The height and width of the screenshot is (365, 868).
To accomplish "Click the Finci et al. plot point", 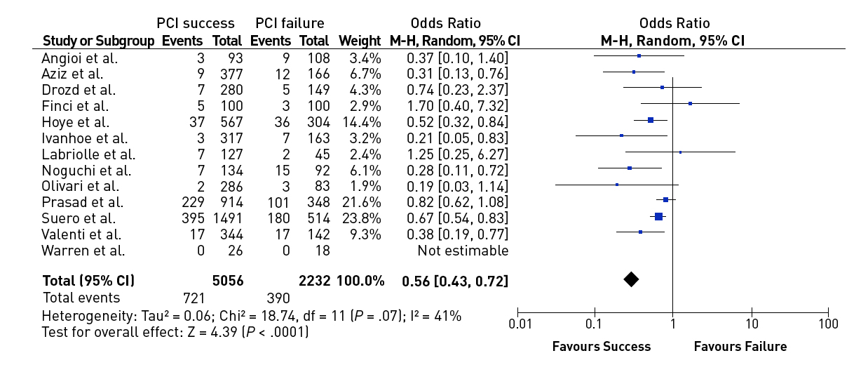I will point(690,103).
